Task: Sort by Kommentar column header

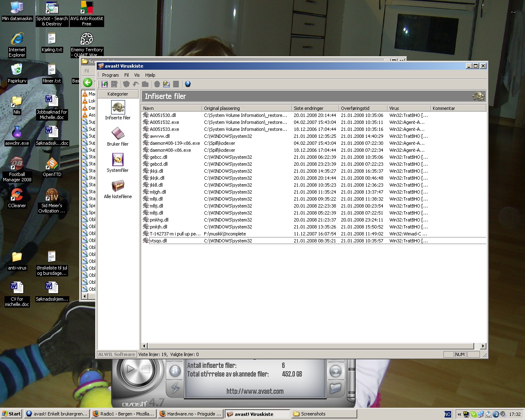Action: (x=458, y=108)
